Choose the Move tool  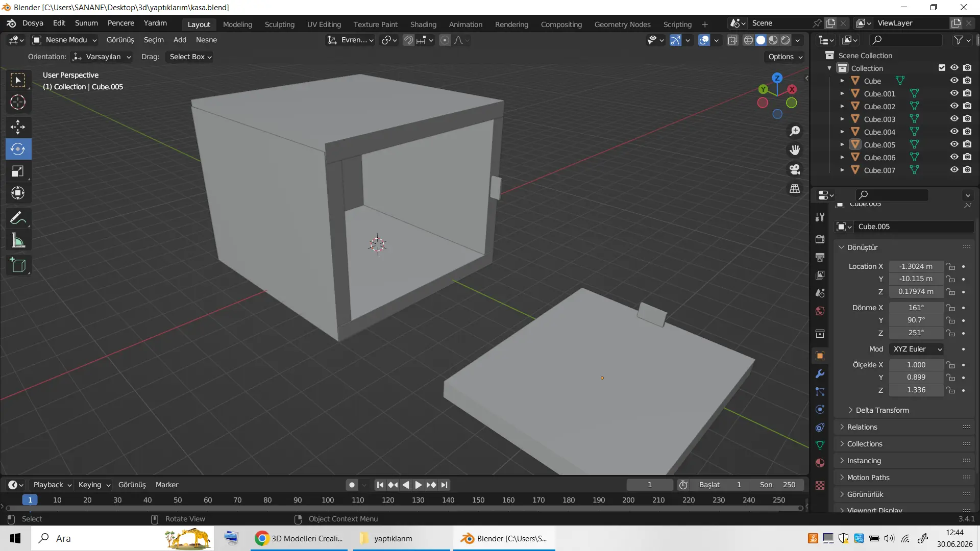pos(18,127)
